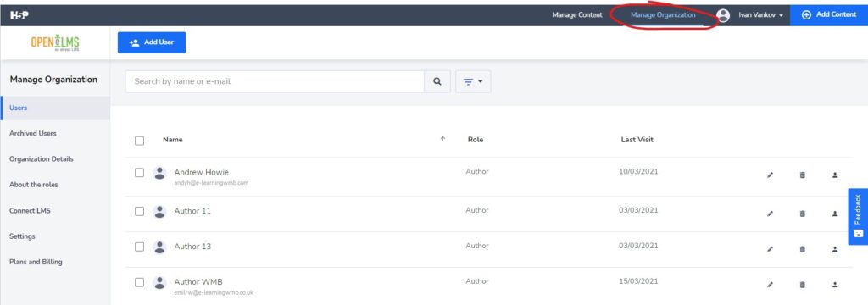This screenshot has height=305, width=868.
Task: Edit Author 11 with pencil icon
Action: 770,213
